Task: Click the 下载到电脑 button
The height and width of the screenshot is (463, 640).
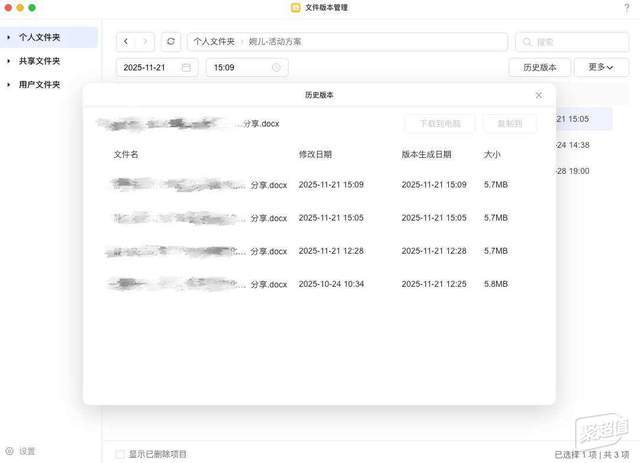Action: tap(440, 123)
